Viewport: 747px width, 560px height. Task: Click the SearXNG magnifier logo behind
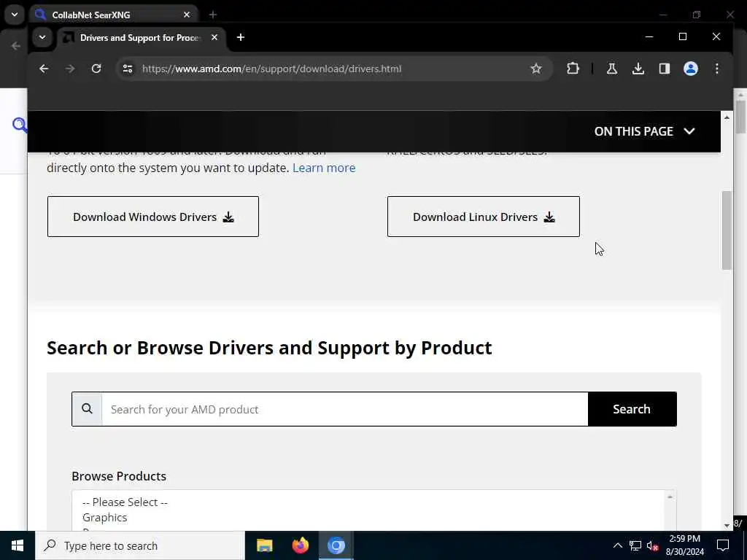[20, 125]
